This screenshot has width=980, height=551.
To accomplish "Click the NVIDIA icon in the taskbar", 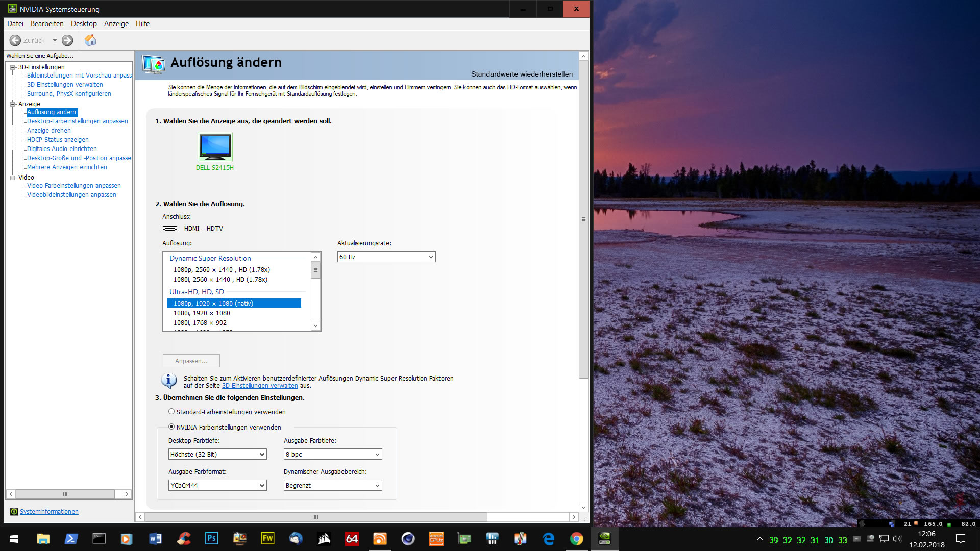I will tap(604, 539).
